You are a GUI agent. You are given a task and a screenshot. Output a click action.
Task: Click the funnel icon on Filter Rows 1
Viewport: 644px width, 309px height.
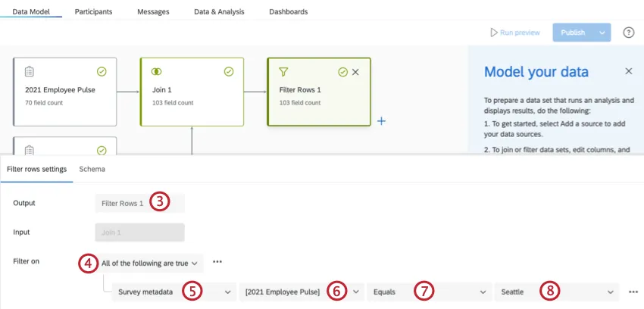pos(283,72)
